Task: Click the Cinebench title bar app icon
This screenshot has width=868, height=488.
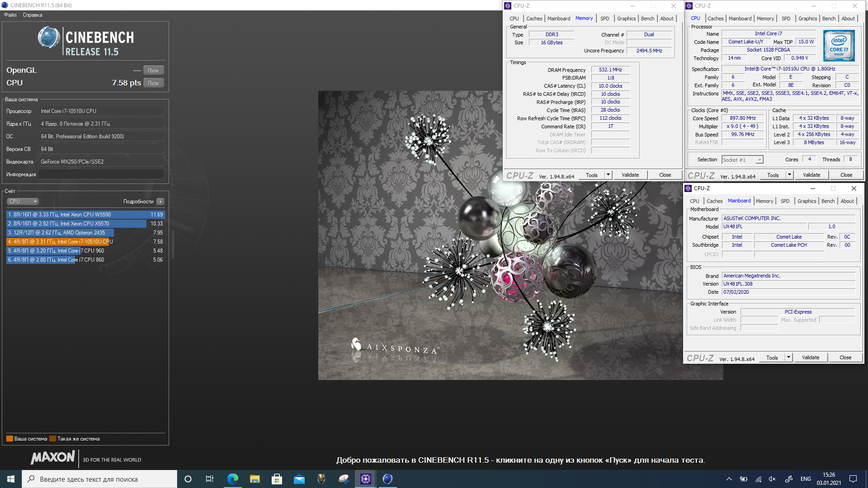Action: tap(5, 5)
